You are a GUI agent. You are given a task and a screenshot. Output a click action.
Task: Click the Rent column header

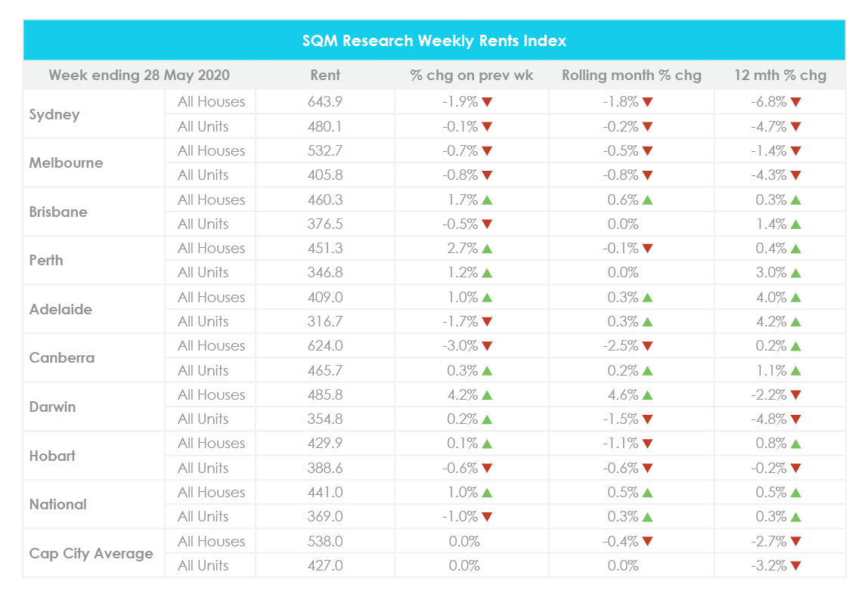325,76
